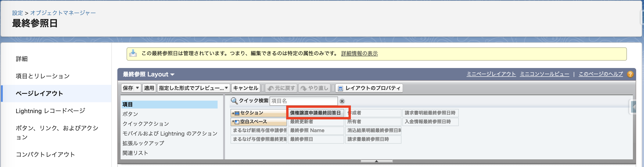The width and height of the screenshot is (644, 167).
Task: Click the やり直し redo arrow icon
Action: coord(303,88)
